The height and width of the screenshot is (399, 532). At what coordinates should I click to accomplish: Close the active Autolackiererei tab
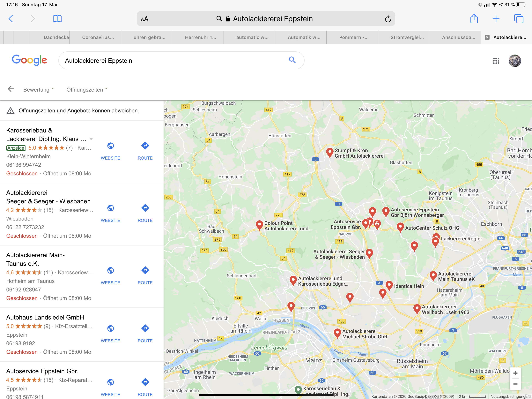click(487, 37)
